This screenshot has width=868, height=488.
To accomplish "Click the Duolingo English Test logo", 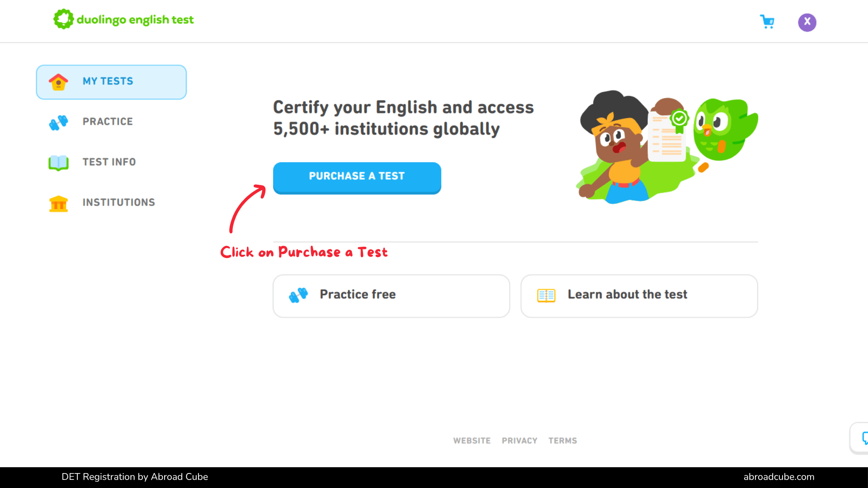I will pos(123,19).
